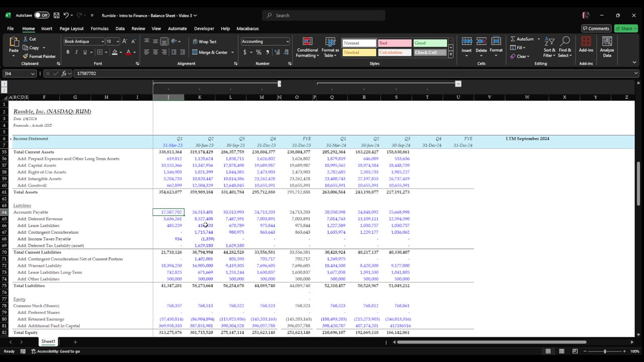644x362 pixels.
Task: Decrease font size with the smaller A icon
Action: (x=133, y=41)
